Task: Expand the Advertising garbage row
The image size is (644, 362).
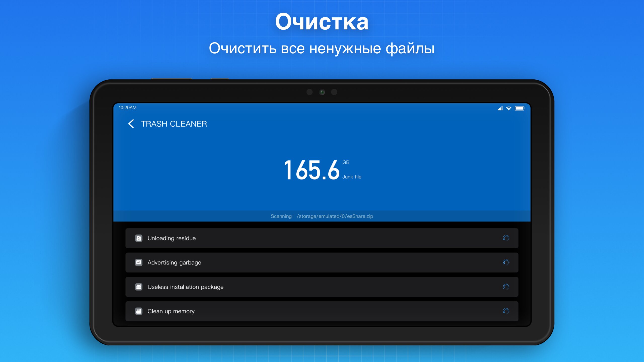Action: (x=321, y=262)
